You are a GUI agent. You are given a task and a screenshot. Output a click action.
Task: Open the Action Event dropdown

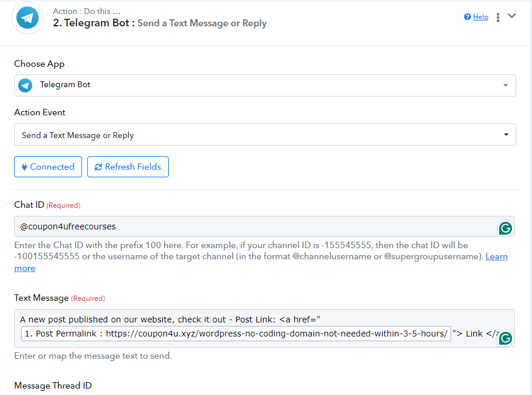(x=265, y=135)
